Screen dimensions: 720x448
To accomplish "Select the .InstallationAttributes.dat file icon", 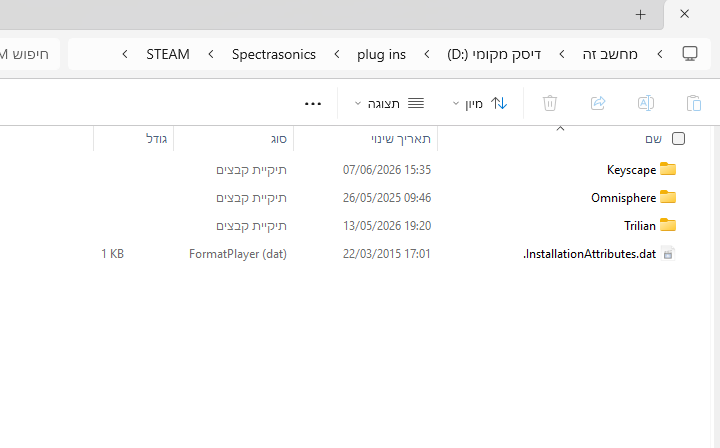I will pos(668,253).
